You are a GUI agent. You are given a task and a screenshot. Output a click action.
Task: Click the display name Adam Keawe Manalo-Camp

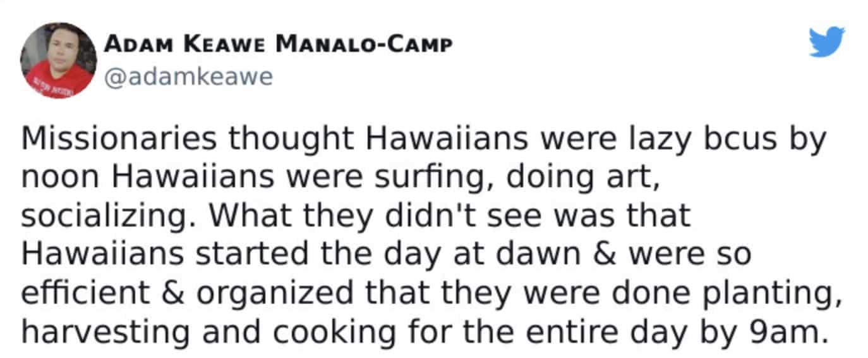point(277,46)
